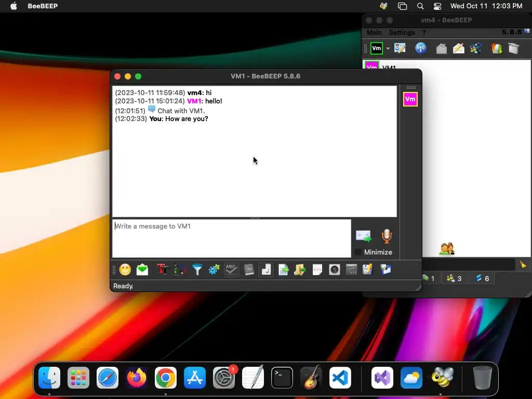Image resolution: width=532 pixels, height=399 pixels.
Task: Open Visual Studio Code from the Dock
Action: pos(340,378)
